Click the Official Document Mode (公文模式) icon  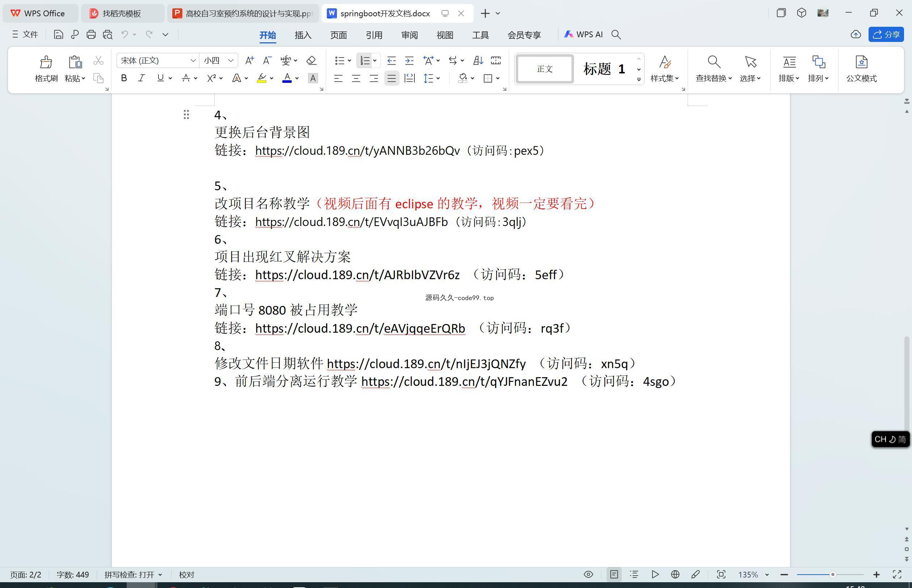tap(861, 62)
